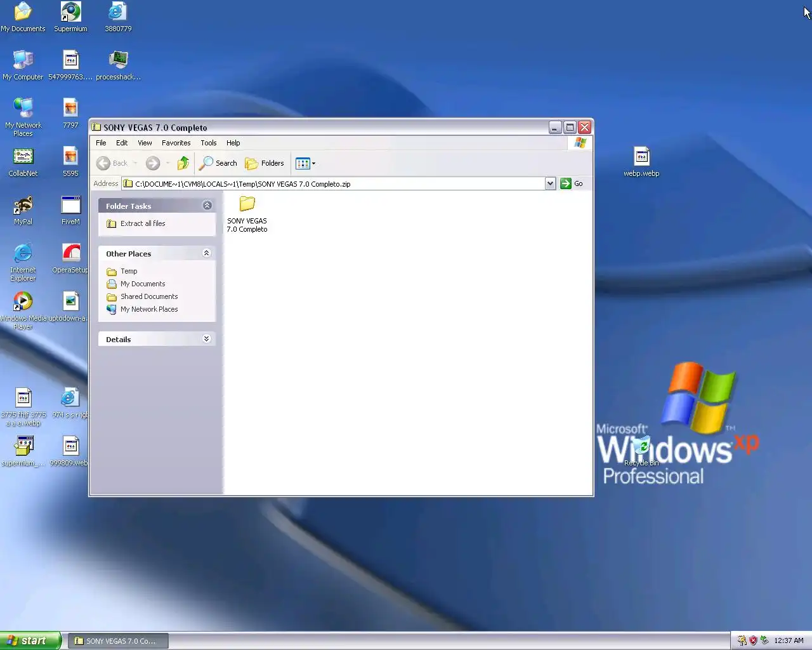Open the Search pane
The image size is (812, 650).
tap(218, 163)
